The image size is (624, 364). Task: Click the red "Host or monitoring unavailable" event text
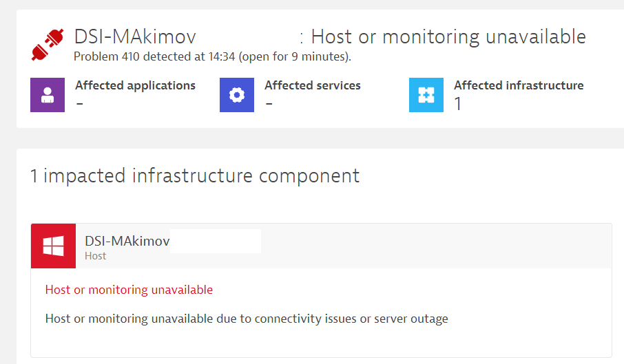[129, 290]
